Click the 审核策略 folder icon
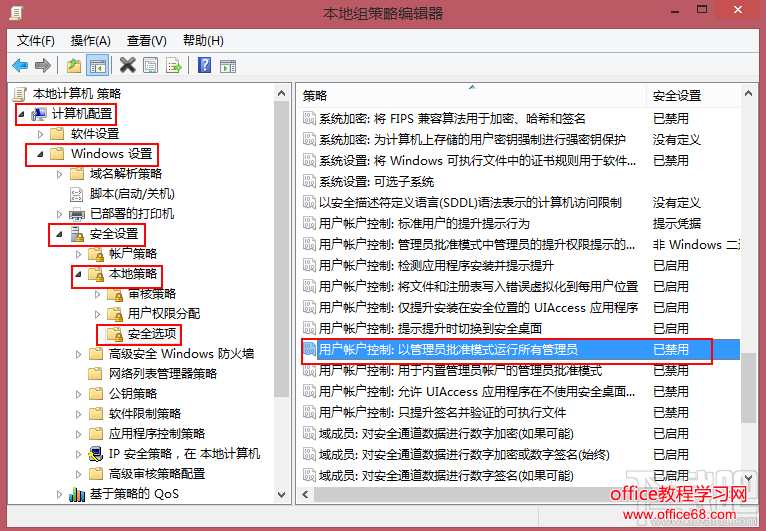This screenshot has height=531, width=766. click(x=115, y=294)
